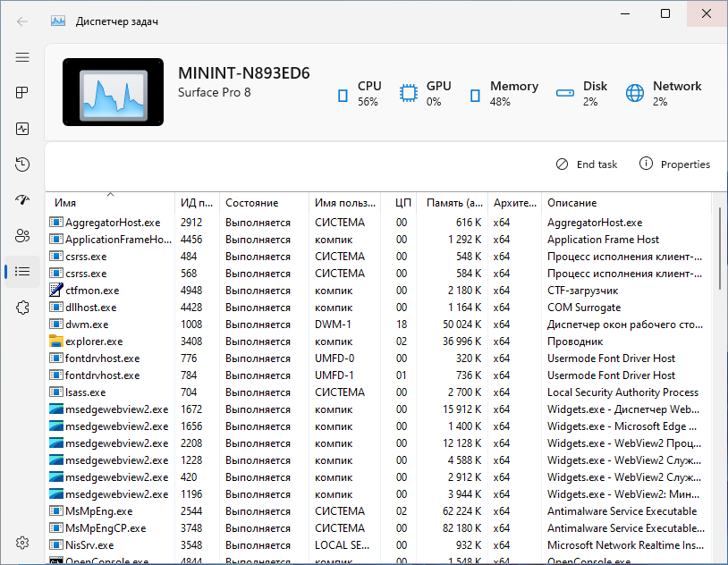The width and height of the screenshot is (728, 565).
Task: Minimize the Task Manager window
Action: pos(625,13)
